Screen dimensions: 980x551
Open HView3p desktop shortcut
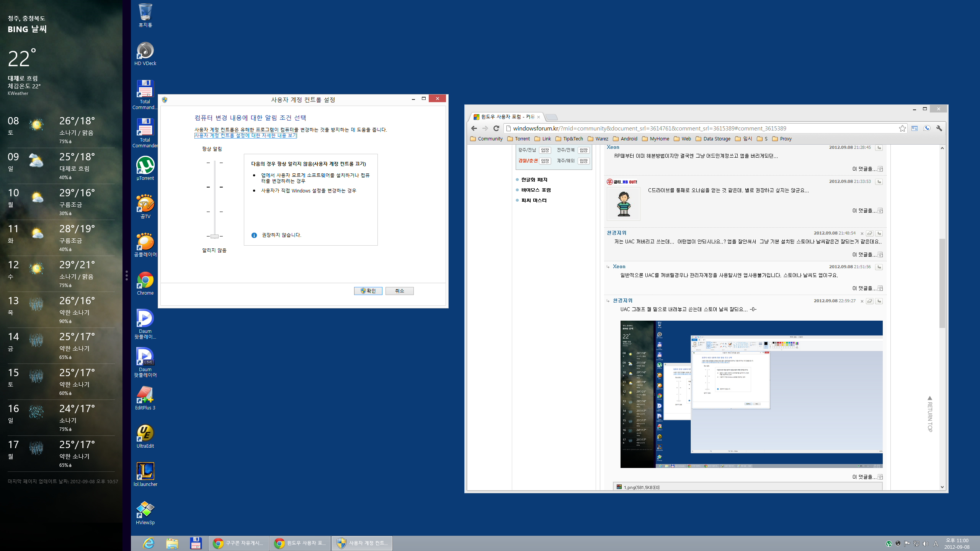coord(145,513)
